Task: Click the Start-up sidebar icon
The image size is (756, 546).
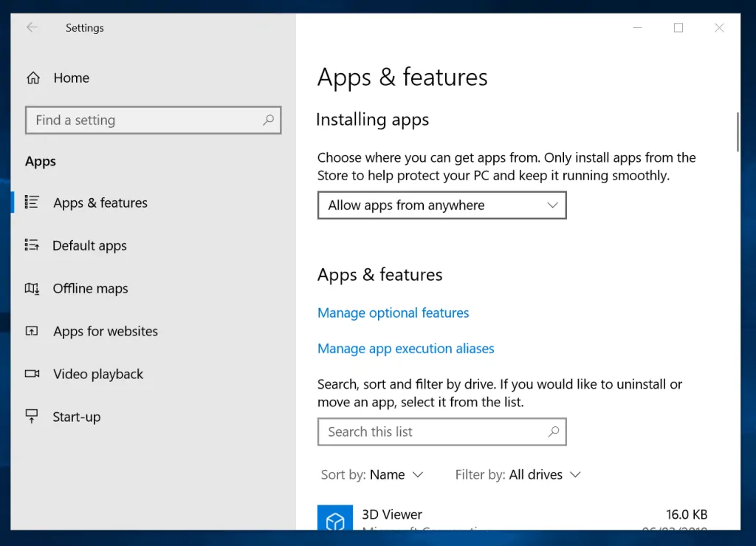Action: click(x=32, y=416)
